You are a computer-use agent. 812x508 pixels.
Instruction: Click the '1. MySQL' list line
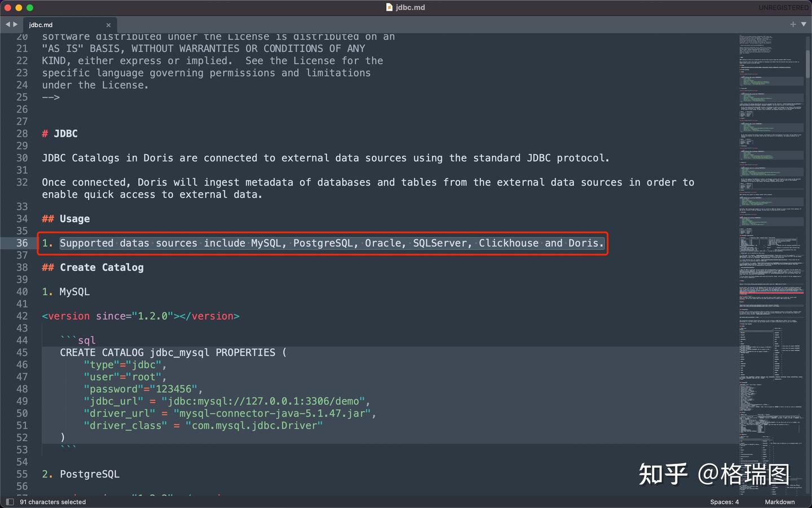66,292
